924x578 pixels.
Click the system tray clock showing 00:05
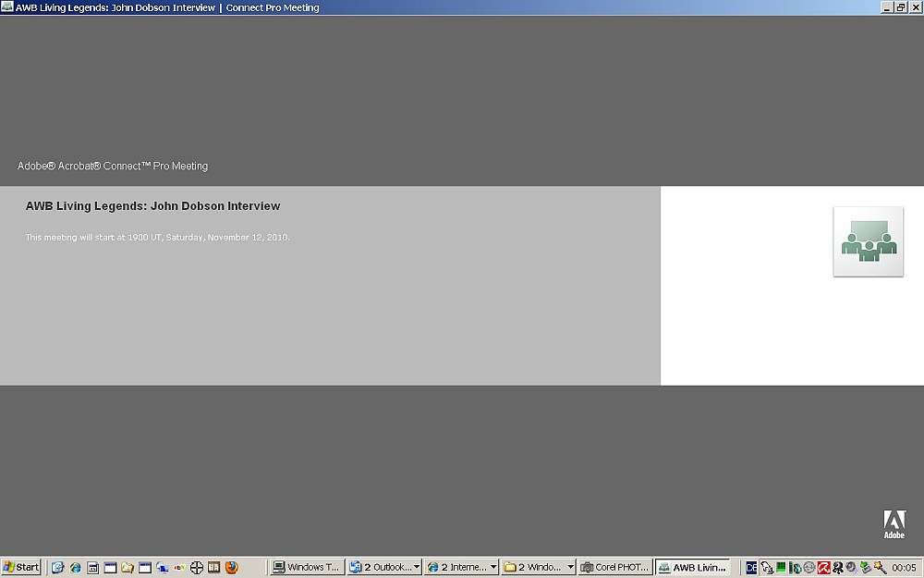(x=904, y=568)
